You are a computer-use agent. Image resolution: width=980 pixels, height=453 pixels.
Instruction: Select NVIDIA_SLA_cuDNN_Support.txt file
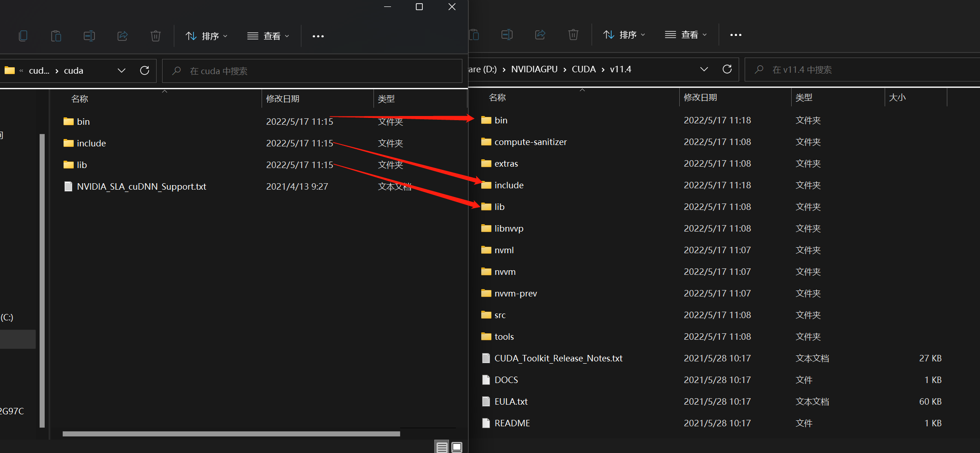141,186
